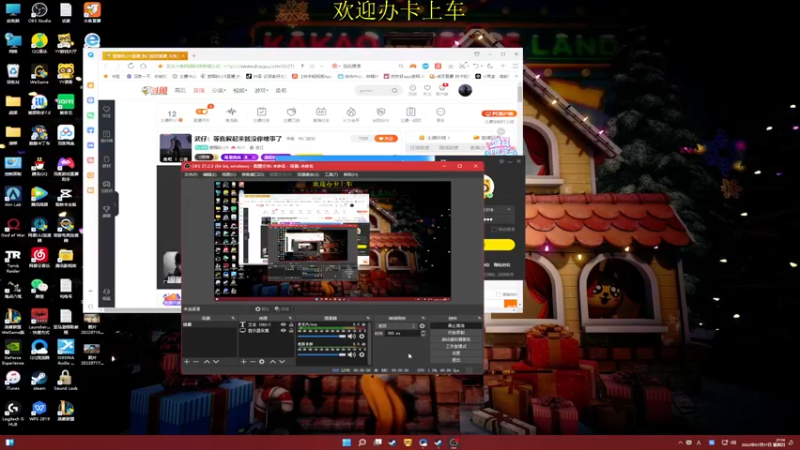The height and width of the screenshot is (450, 800).
Task: Open OBS Studio desktop shortcut
Action: pyautogui.click(x=39, y=12)
